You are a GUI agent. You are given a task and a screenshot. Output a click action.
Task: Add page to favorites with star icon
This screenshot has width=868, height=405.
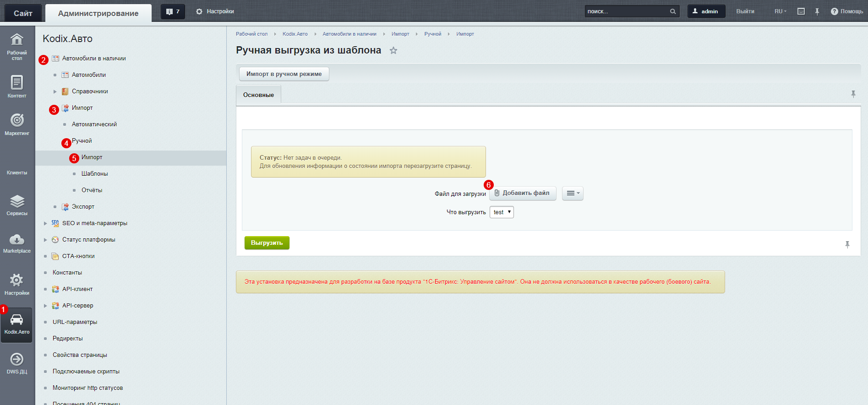[393, 50]
